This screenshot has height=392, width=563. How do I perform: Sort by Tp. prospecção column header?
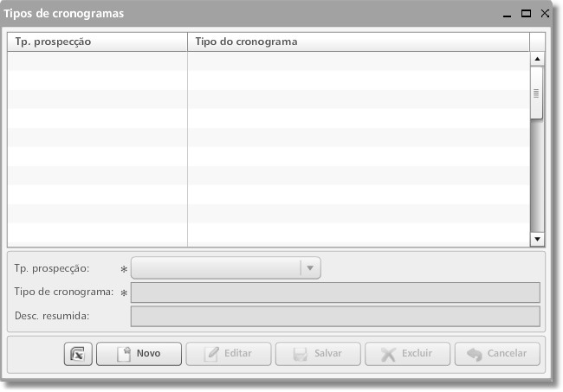coord(97,42)
